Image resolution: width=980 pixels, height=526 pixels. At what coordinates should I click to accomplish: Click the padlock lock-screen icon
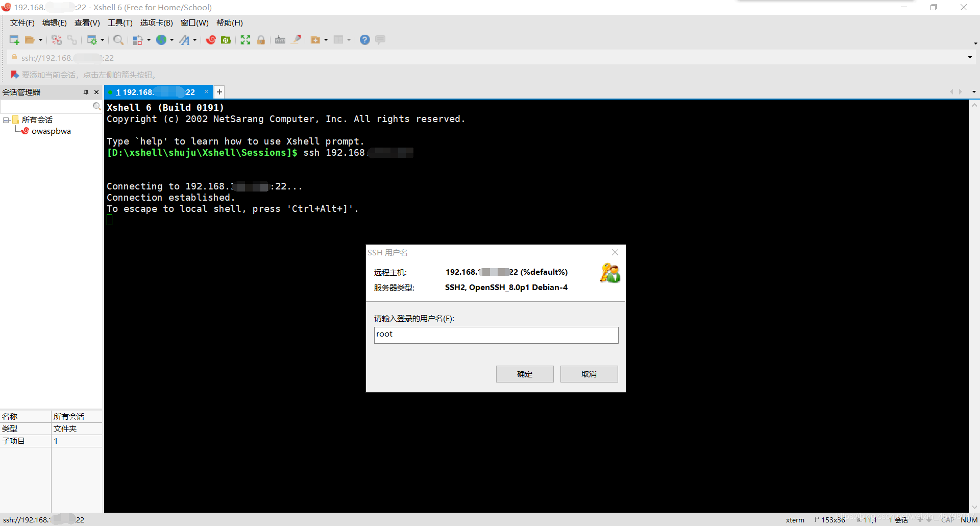[x=261, y=40]
